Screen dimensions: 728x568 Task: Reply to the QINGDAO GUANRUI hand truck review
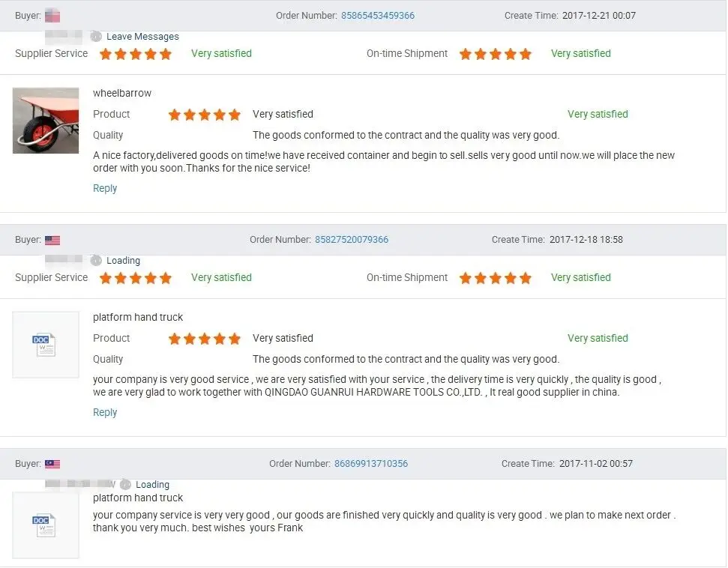[x=105, y=413]
